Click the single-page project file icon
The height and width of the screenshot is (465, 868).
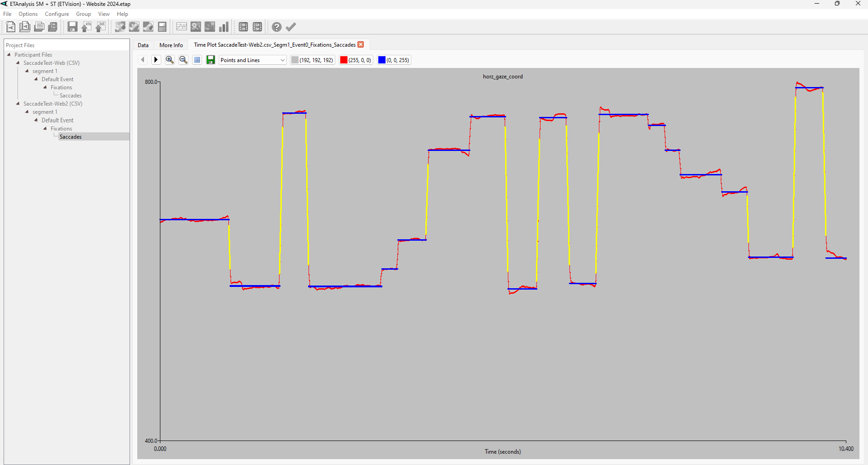(11, 27)
